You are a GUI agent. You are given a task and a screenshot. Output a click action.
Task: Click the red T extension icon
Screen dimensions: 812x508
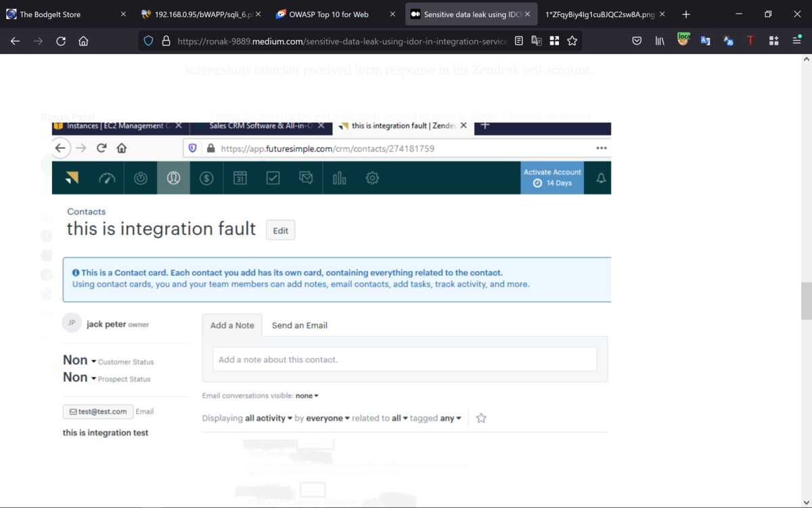(750, 41)
